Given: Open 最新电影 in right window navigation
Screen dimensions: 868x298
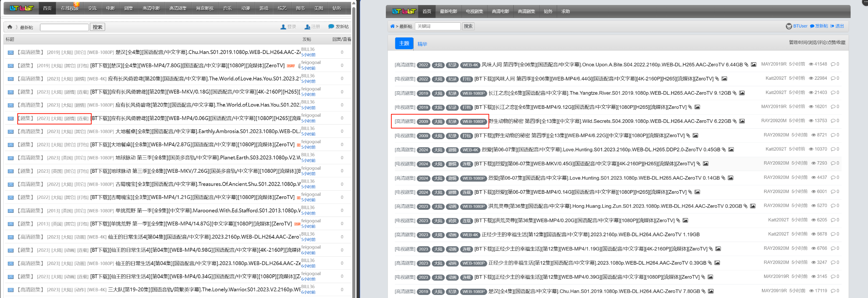Looking at the screenshot, I should pos(449,12).
